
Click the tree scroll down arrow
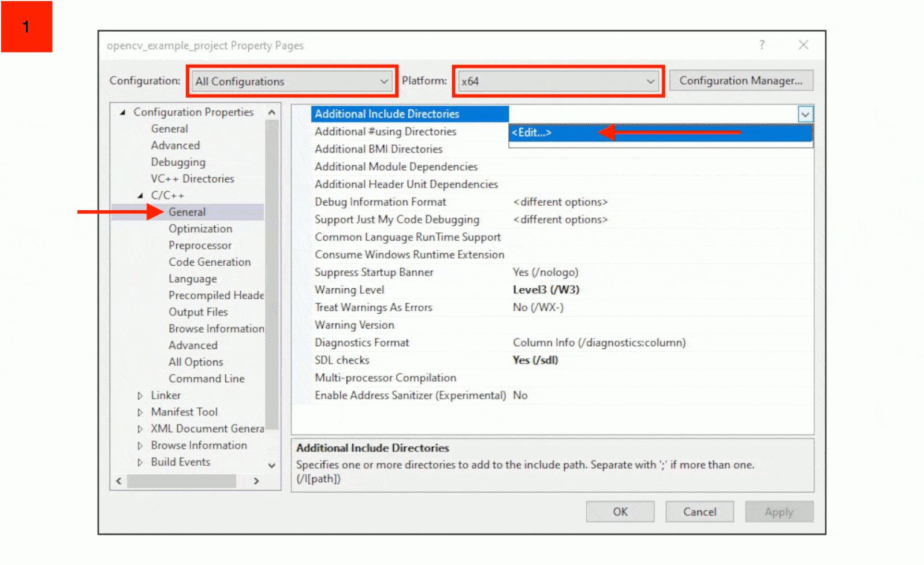(x=272, y=466)
